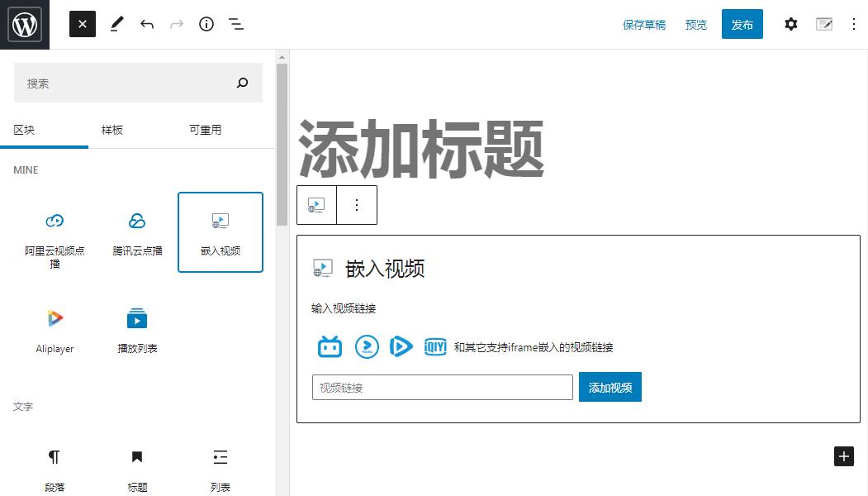Publish with the 发布 button
The height and width of the screenshot is (496, 868).
(742, 24)
